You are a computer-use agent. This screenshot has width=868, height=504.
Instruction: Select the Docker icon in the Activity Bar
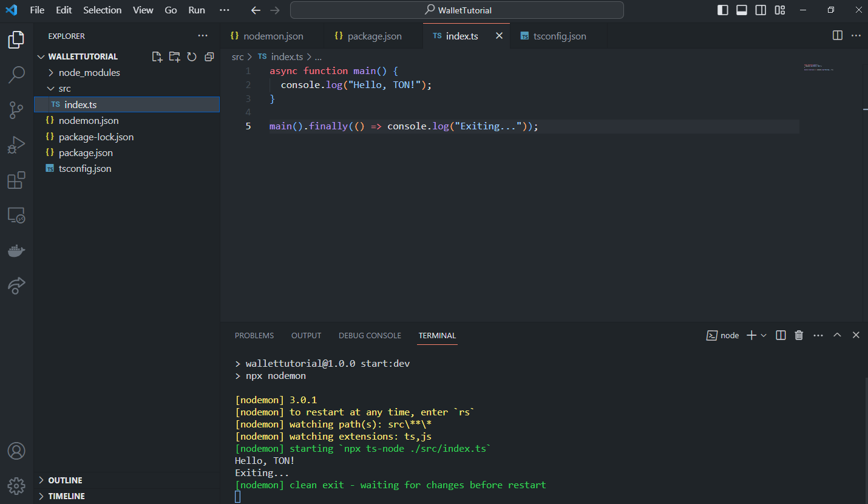point(16,250)
